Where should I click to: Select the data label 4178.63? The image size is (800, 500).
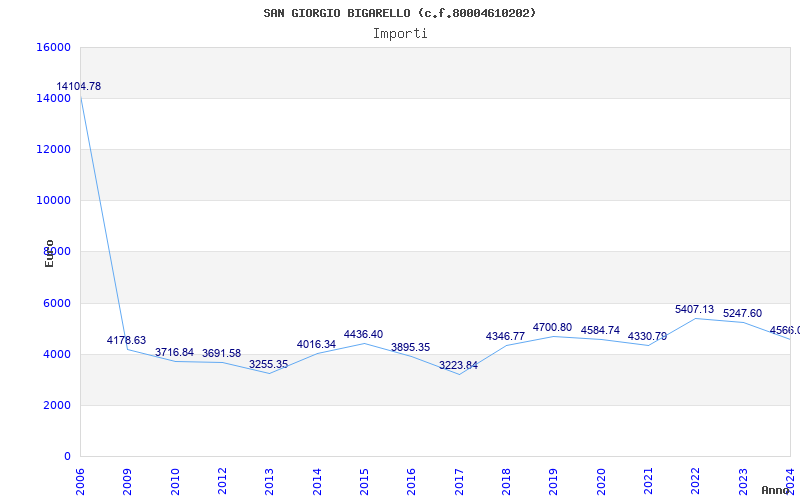point(126,340)
